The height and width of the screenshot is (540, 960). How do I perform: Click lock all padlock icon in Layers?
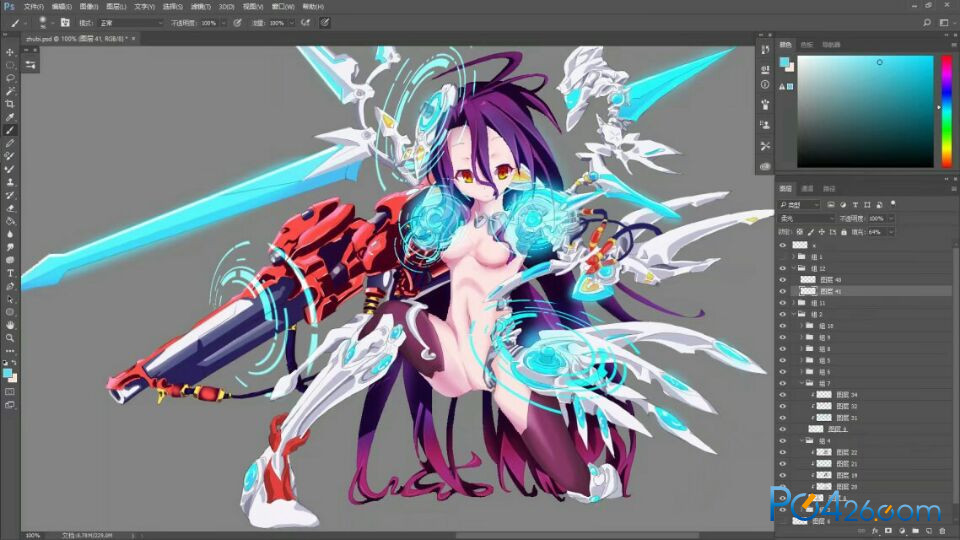coord(844,232)
